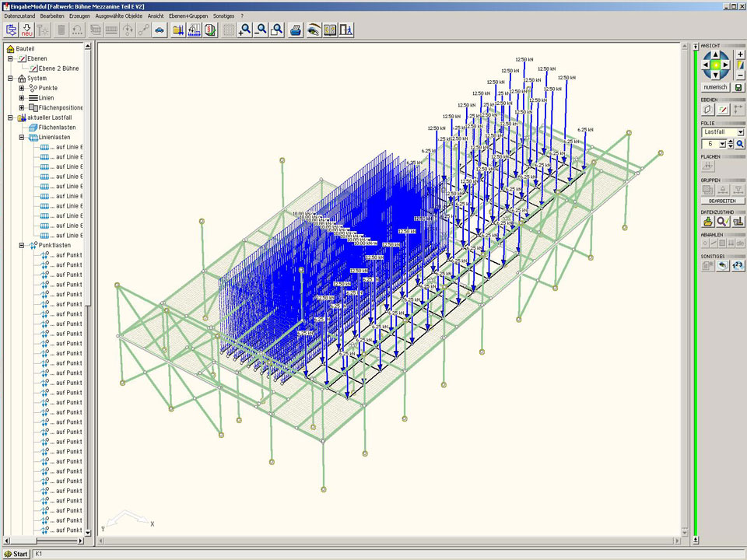747x560 pixels.
Task: Click the save disk icon beside numerisch
Action: (738, 87)
